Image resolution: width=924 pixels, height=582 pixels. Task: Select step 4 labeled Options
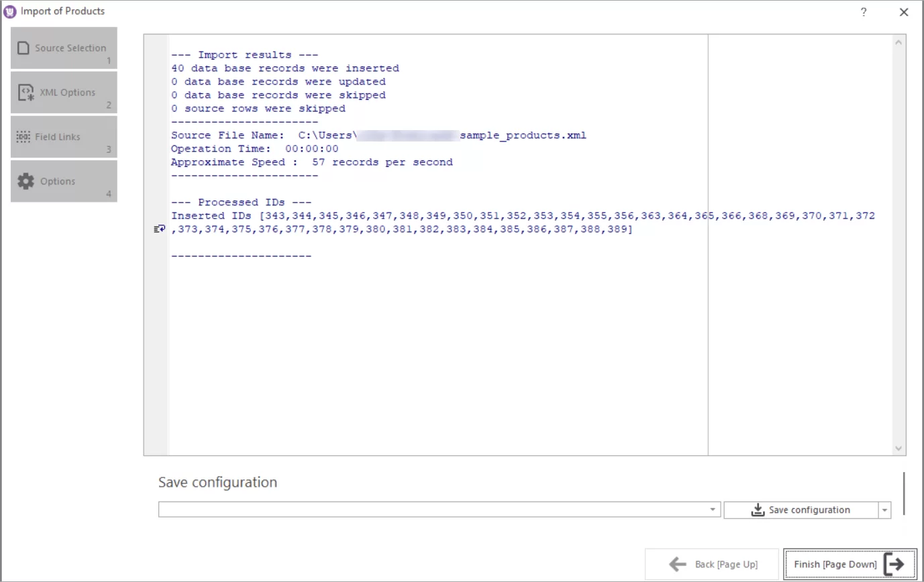[x=63, y=181]
